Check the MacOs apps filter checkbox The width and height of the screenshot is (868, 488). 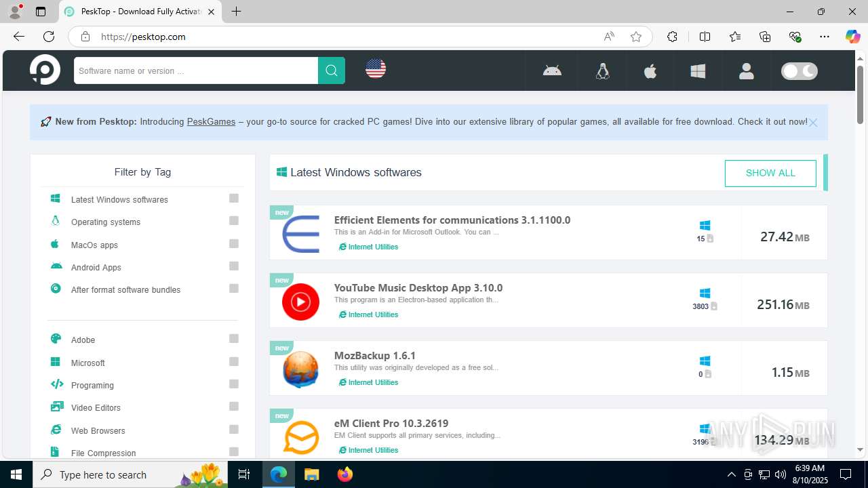coord(234,243)
